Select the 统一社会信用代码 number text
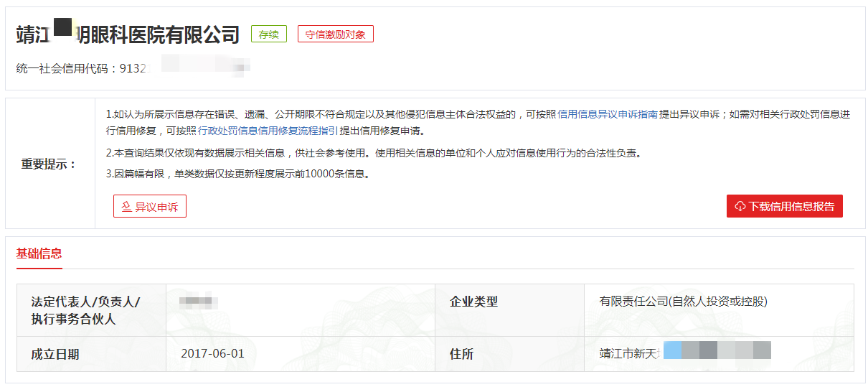The image size is (868, 387). 133,69
